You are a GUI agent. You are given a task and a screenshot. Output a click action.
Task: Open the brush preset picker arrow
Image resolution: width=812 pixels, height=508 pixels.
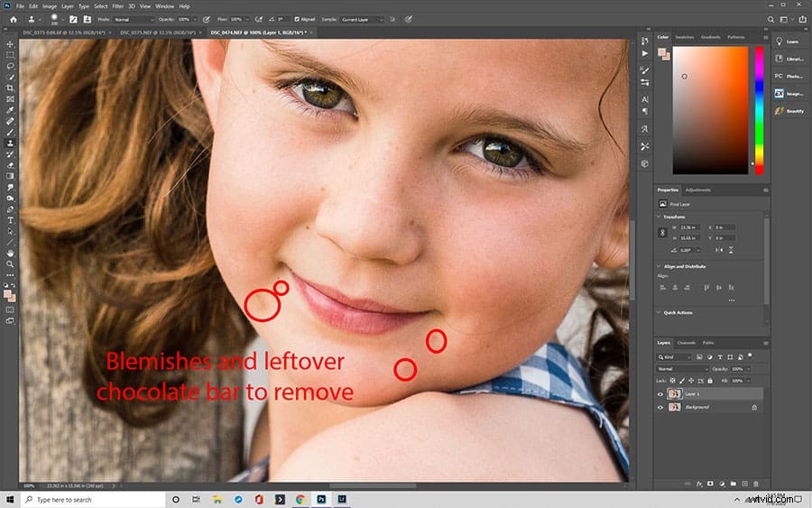pos(63,20)
